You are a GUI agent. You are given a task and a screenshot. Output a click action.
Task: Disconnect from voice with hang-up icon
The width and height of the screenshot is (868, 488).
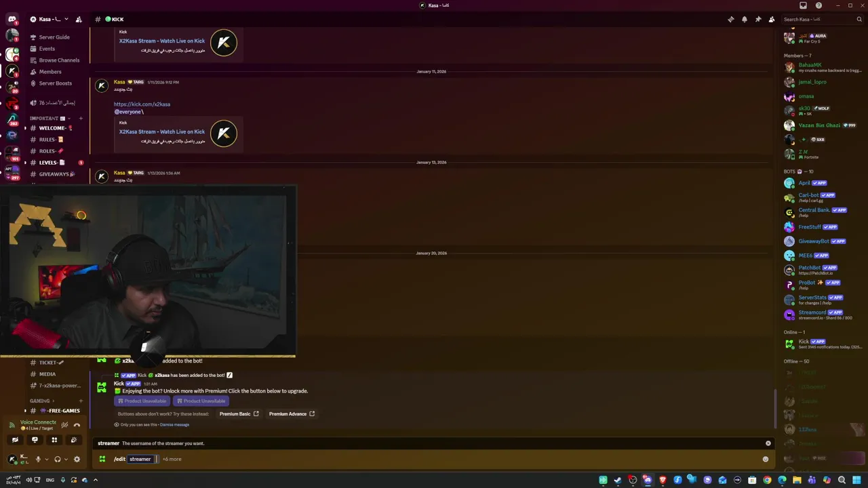pyautogui.click(x=77, y=425)
